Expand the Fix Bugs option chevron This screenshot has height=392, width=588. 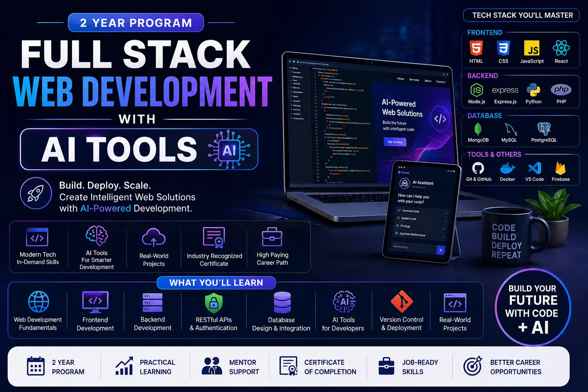(x=444, y=229)
